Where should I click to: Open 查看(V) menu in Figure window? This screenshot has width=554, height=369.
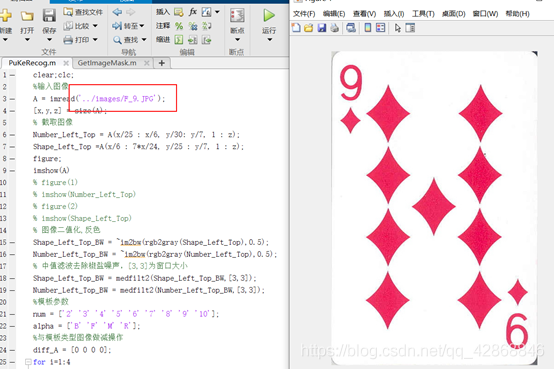click(x=365, y=14)
